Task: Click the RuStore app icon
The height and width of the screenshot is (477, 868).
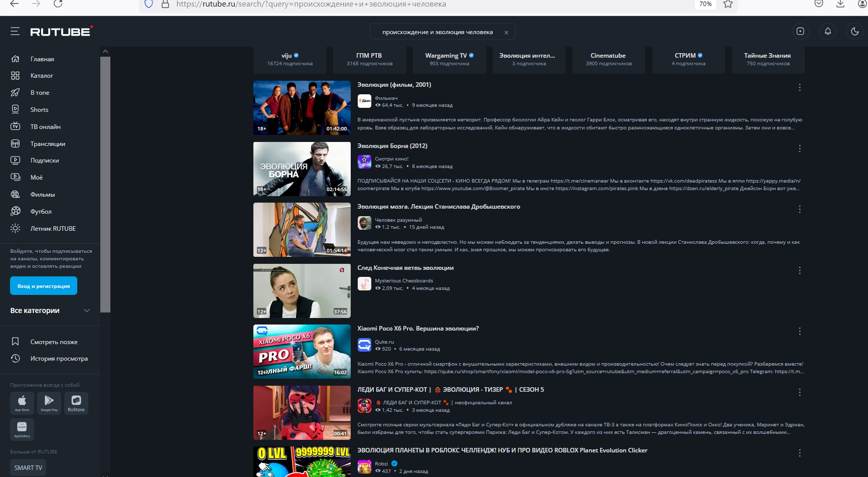Action: coord(76,403)
